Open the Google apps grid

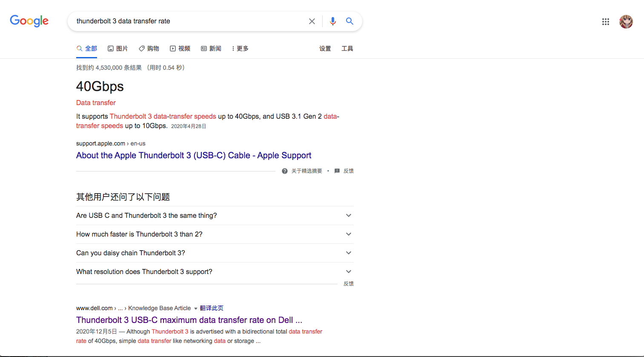(x=606, y=21)
